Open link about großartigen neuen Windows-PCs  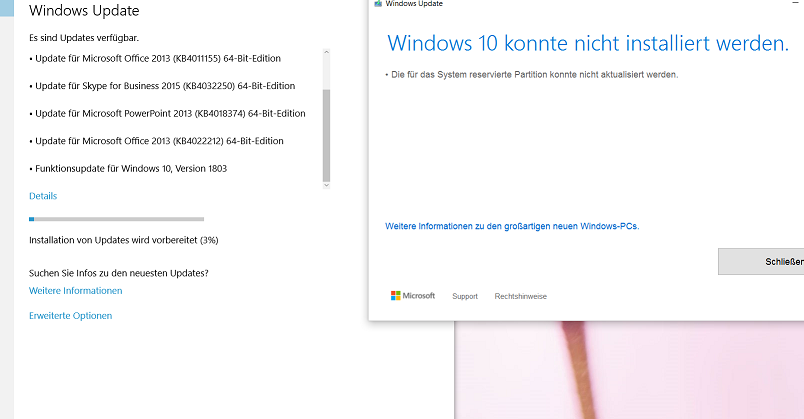point(512,226)
